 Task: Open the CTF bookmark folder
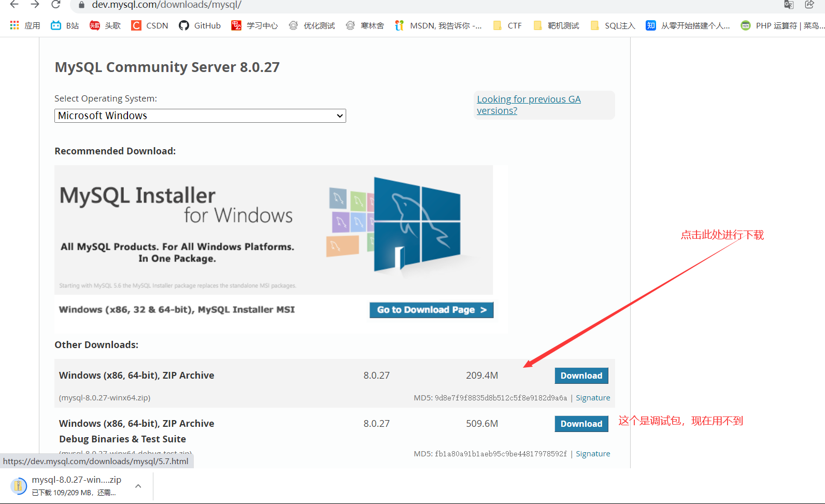pyautogui.click(x=507, y=25)
